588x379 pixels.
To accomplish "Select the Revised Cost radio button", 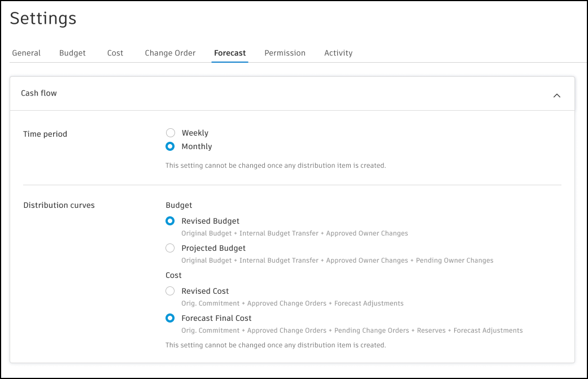I will pos(170,291).
